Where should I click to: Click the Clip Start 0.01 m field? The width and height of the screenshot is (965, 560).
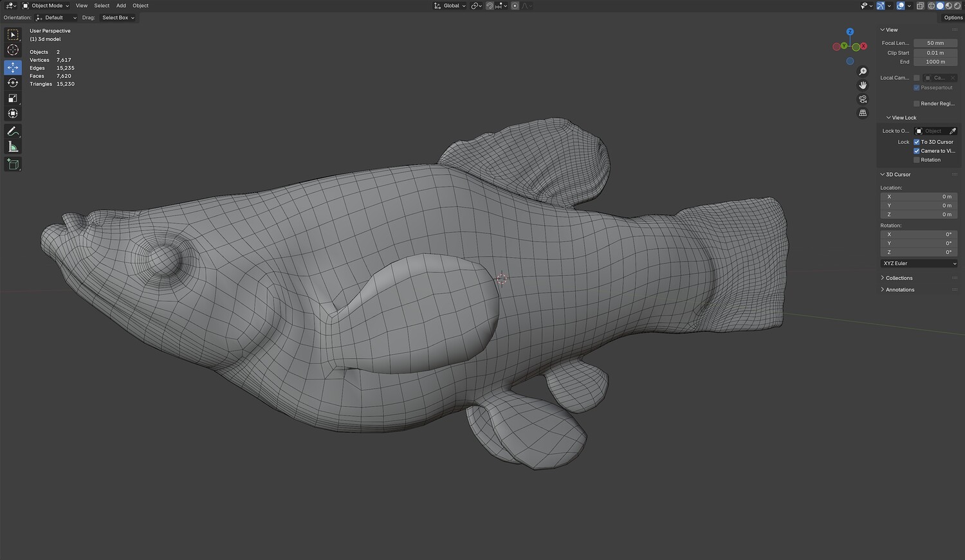[x=935, y=53]
